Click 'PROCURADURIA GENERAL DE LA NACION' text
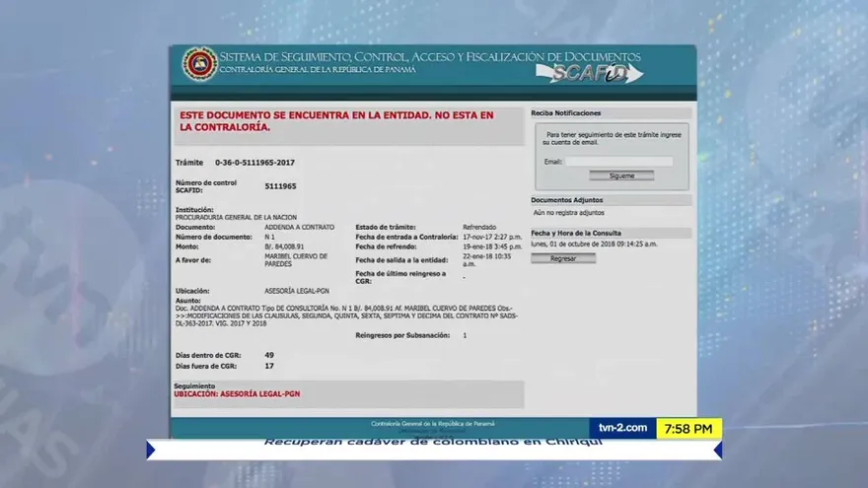Viewport: 868px width, 488px height. pyautogui.click(x=236, y=218)
